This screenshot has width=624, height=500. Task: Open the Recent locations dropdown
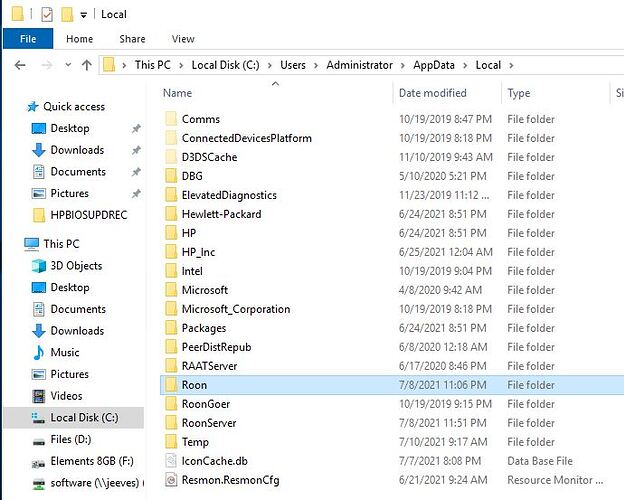pyautogui.click(x=68, y=64)
